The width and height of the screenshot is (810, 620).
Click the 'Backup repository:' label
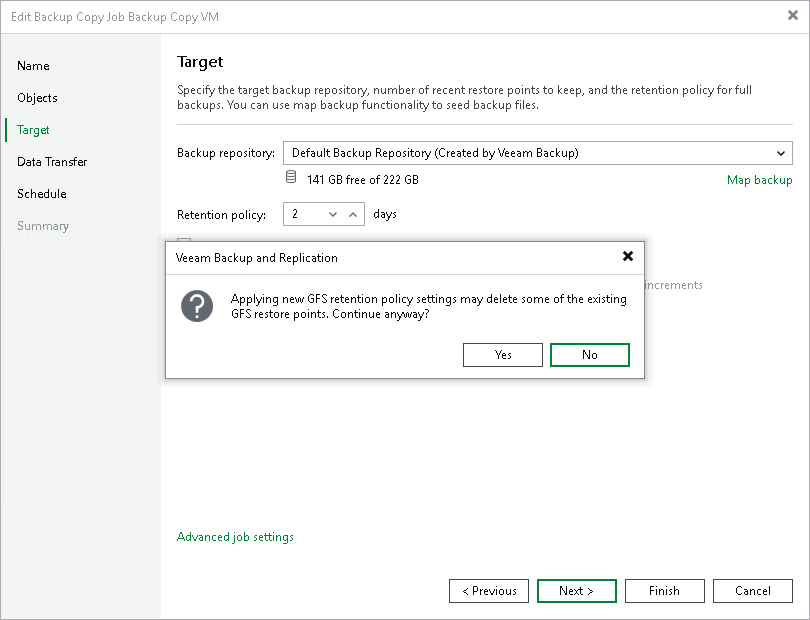tap(226, 153)
